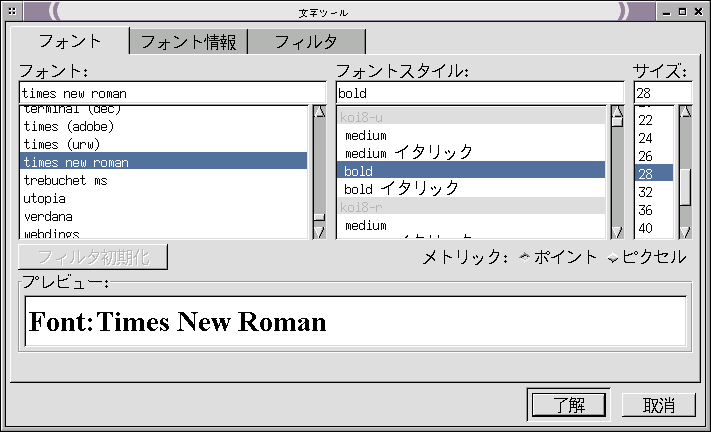The image size is (711, 432).
Task: Click the font style input field
Action: pyautogui.click(x=480, y=93)
